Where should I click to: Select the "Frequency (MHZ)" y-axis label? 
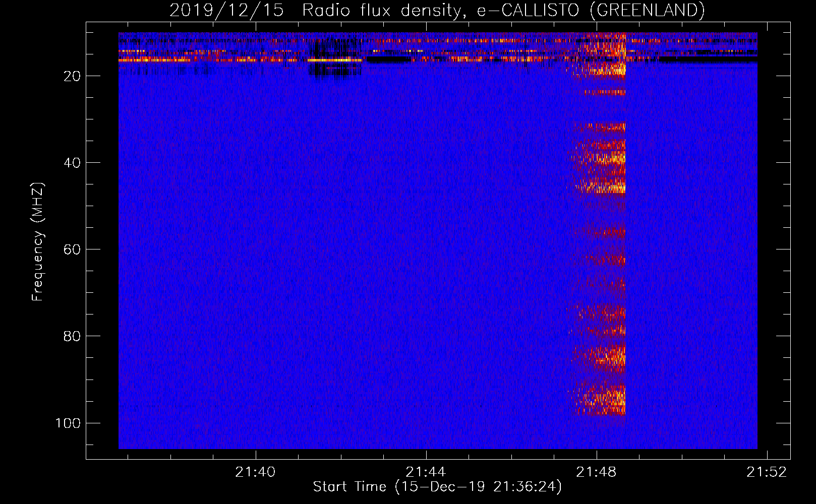38,241
